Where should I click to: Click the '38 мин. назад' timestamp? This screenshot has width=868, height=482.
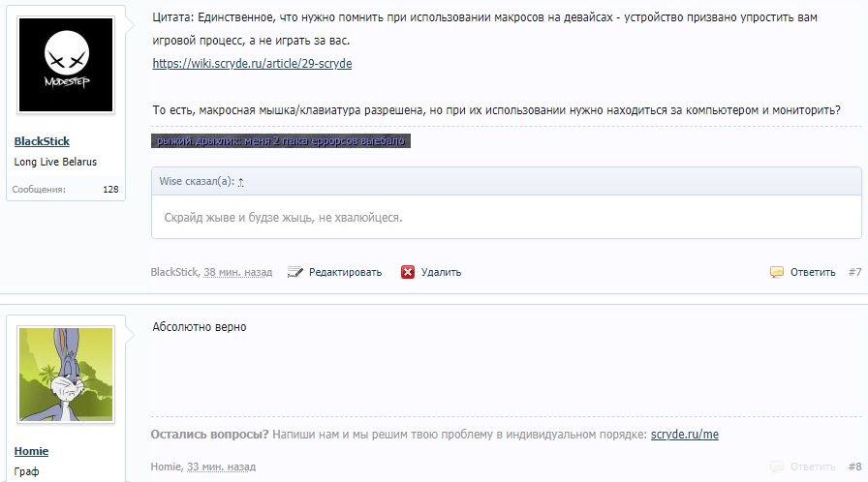click(x=237, y=272)
